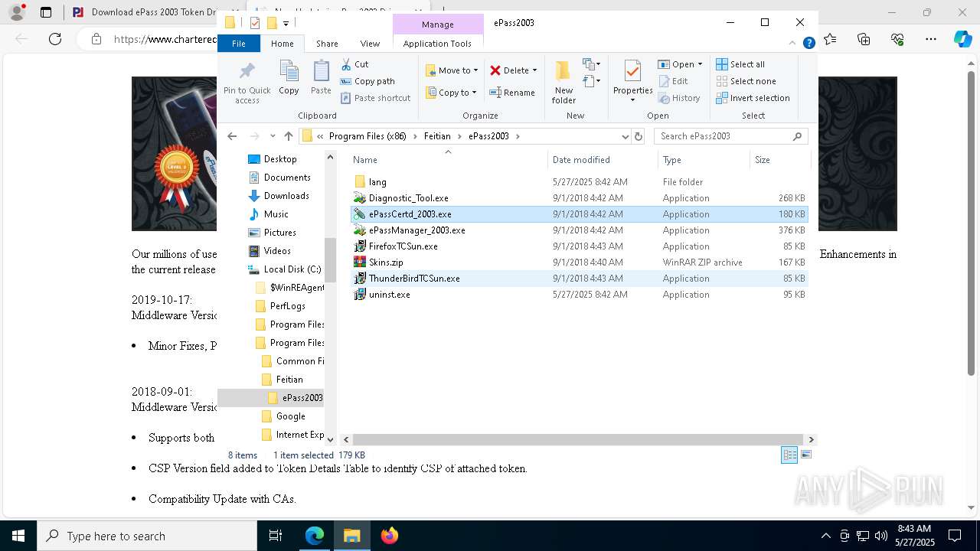Switch to details view button
This screenshot has height=551, width=980.
tap(789, 455)
